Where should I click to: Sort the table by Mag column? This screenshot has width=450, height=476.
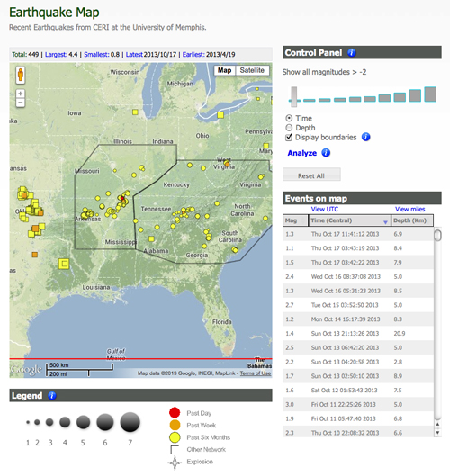pyautogui.click(x=295, y=220)
